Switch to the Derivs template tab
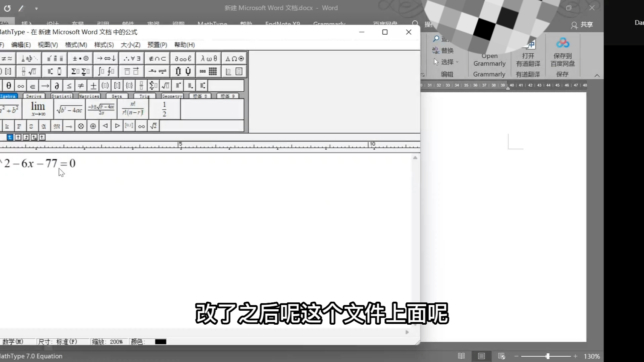This screenshot has width=644, height=362. pyautogui.click(x=34, y=96)
